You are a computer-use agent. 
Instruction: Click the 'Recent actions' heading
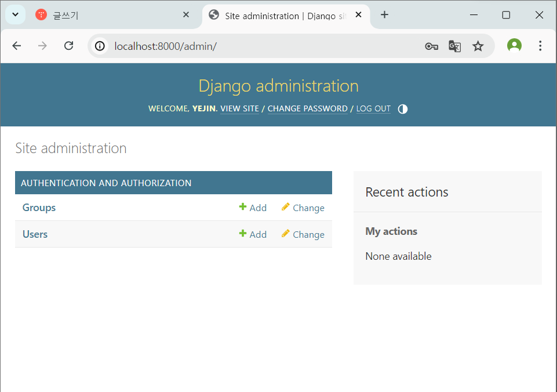[407, 193]
